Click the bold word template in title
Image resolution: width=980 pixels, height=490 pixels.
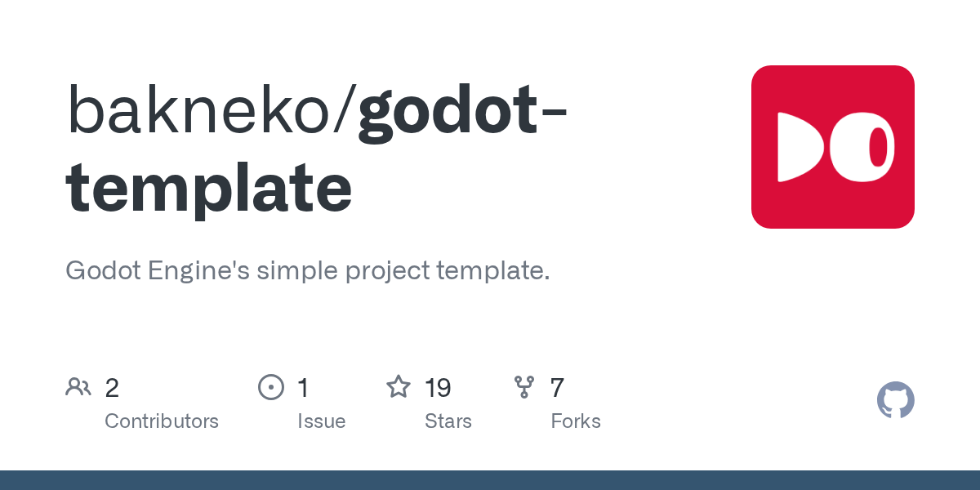209,189
